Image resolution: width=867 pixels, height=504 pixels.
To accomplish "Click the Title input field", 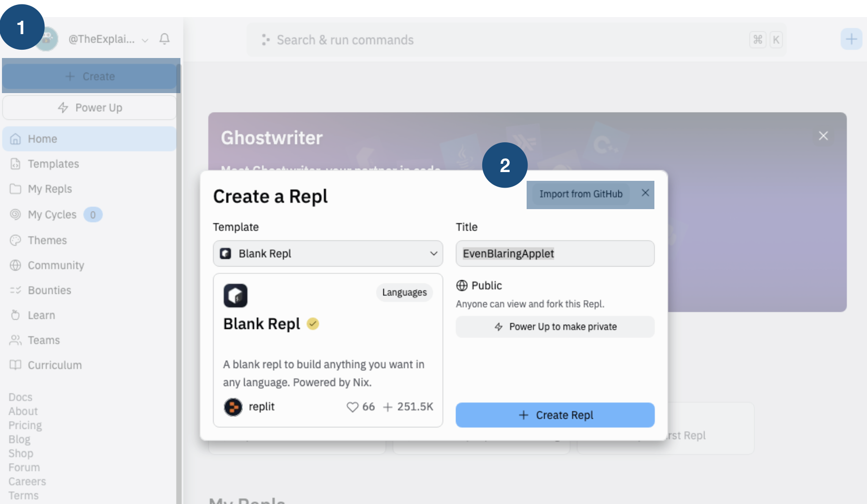I will click(555, 253).
